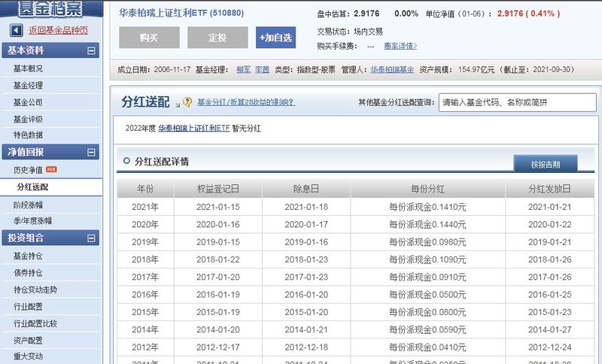The width and height of the screenshot is (602, 364).
Task: Click 每份派现金0.1440元 cell
Action: (x=427, y=224)
